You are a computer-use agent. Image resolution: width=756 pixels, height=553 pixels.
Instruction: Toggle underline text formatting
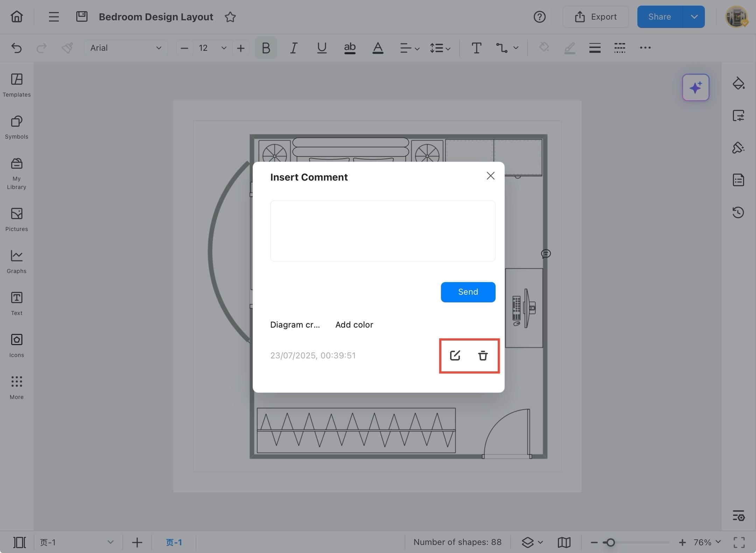[x=321, y=48]
